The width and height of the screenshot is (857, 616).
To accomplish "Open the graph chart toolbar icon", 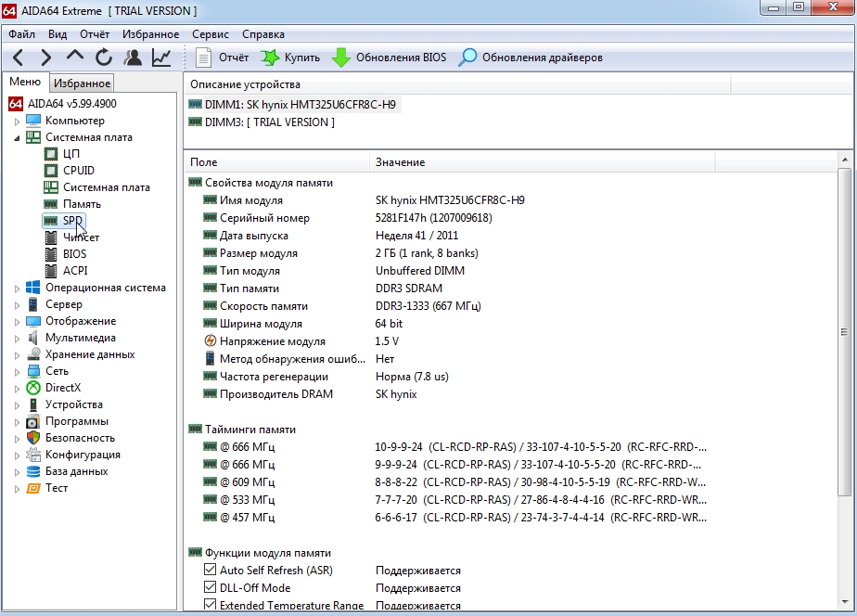I will click(161, 58).
